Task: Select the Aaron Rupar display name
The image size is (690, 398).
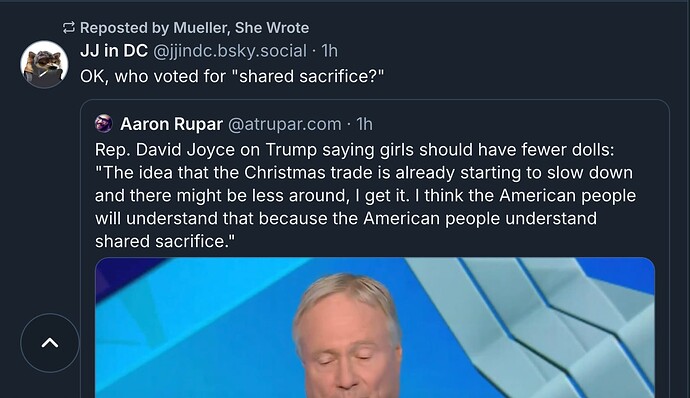Action: [171, 124]
